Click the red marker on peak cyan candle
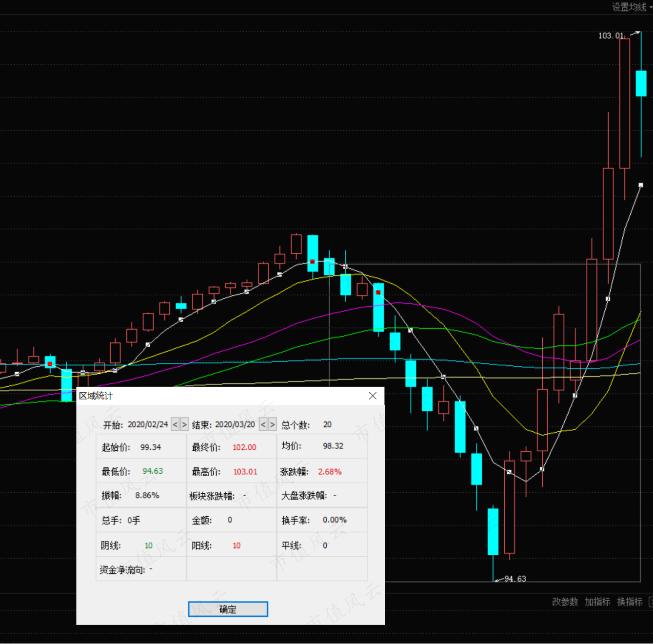This screenshot has height=644, width=653. pyautogui.click(x=313, y=262)
